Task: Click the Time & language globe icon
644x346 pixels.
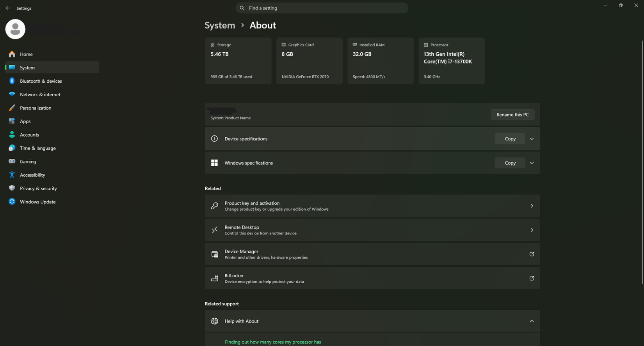Action: point(12,148)
